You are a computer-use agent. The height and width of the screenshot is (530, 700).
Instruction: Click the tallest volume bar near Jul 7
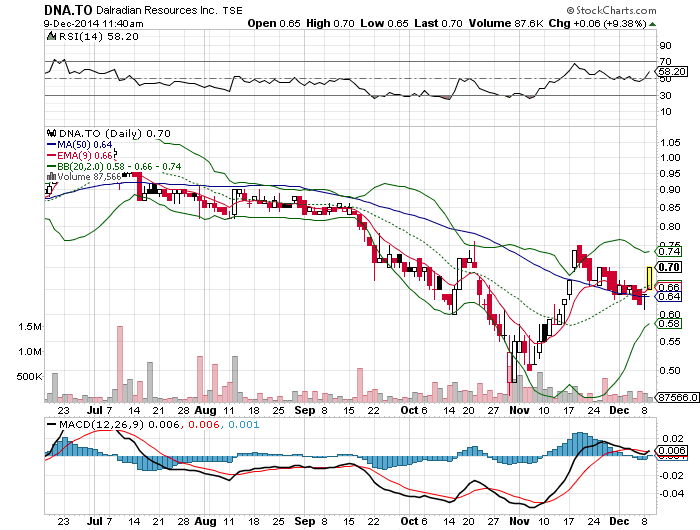pos(120,363)
